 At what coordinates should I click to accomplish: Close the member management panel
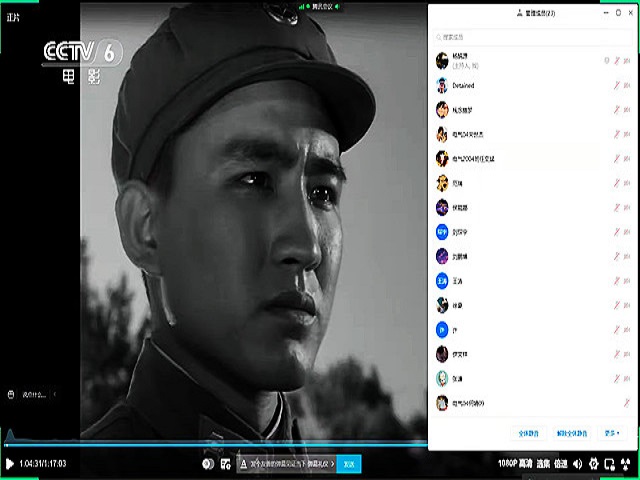pos(631,13)
